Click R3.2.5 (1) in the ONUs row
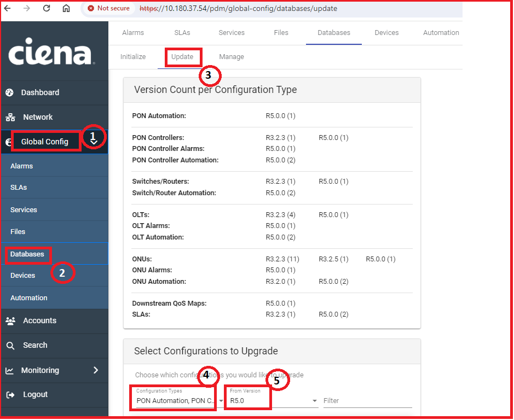 point(334,259)
